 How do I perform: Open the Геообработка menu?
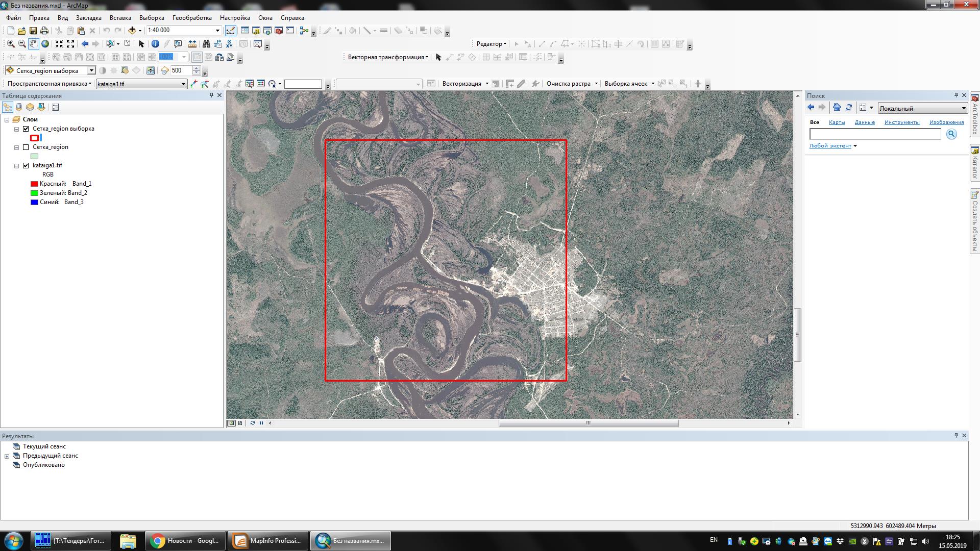(x=192, y=18)
